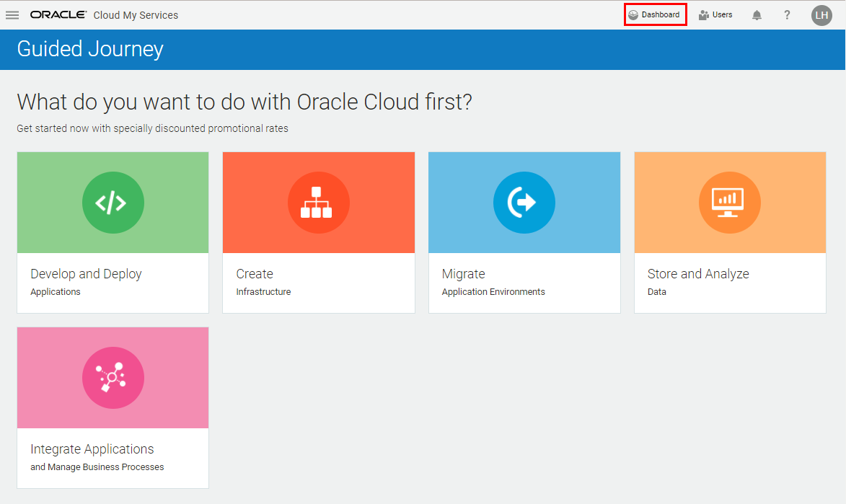The height and width of the screenshot is (504, 846).
Task: Open the notifications bell
Action: coord(757,14)
